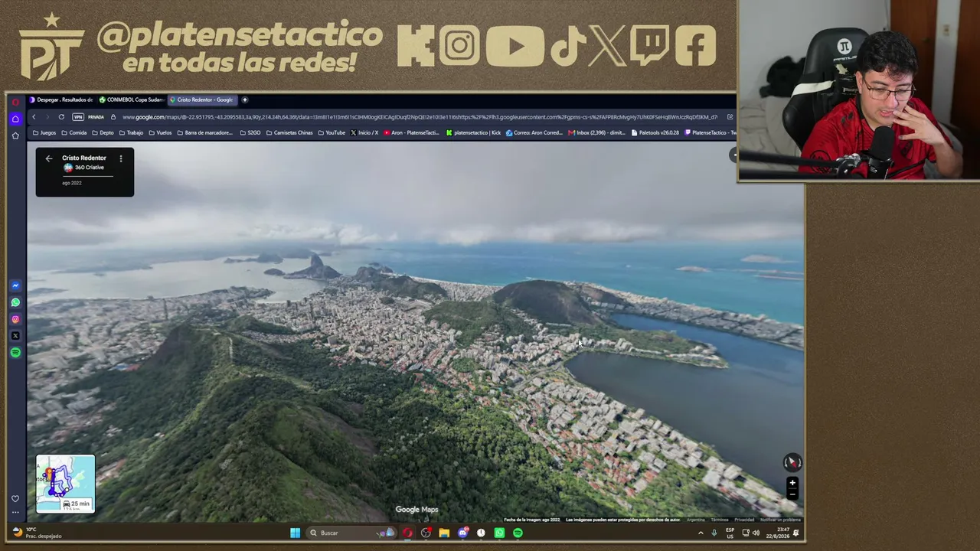Open a new browser tab
This screenshot has width=980, height=551.
pos(245,99)
